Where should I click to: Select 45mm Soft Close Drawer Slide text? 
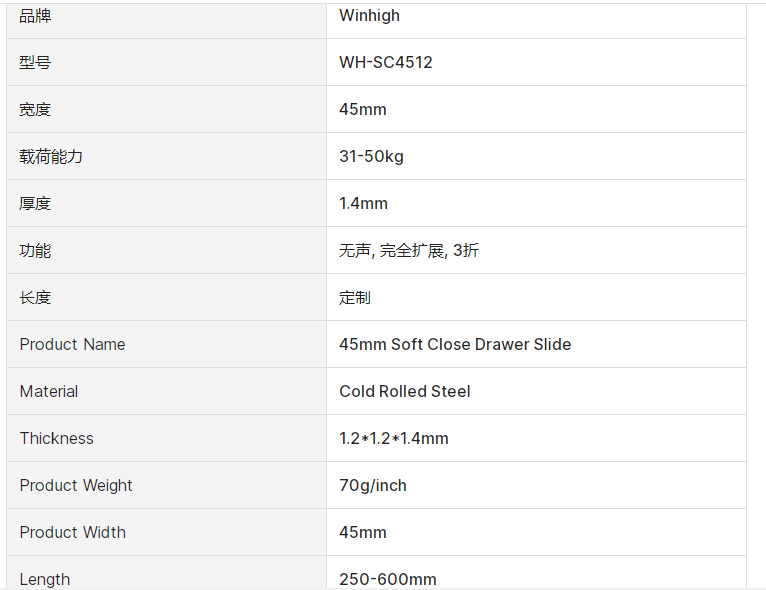click(x=455, y=344)
